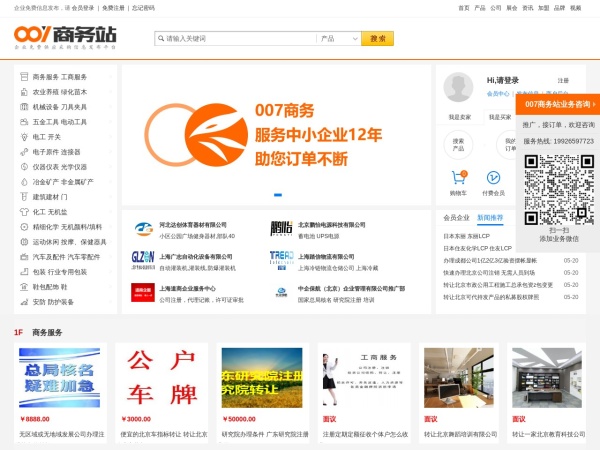
Task: Switch to the 会员企业 tab
Action: click(x=456, y=217)
